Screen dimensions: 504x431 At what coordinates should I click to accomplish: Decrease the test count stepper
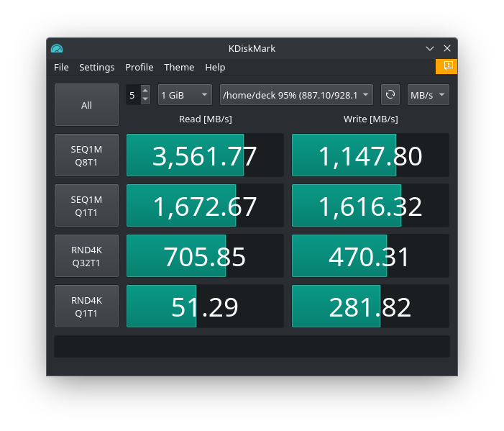tap(145, 99)
